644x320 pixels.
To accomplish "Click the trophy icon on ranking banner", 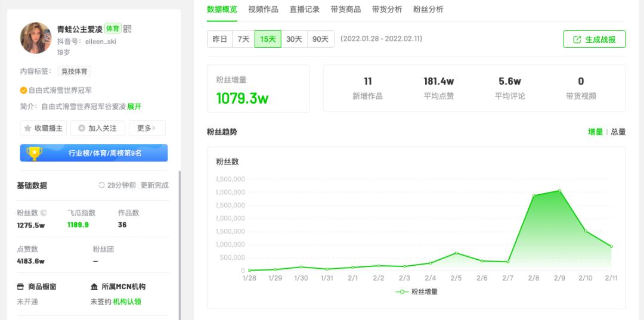I will click(35, 153).
